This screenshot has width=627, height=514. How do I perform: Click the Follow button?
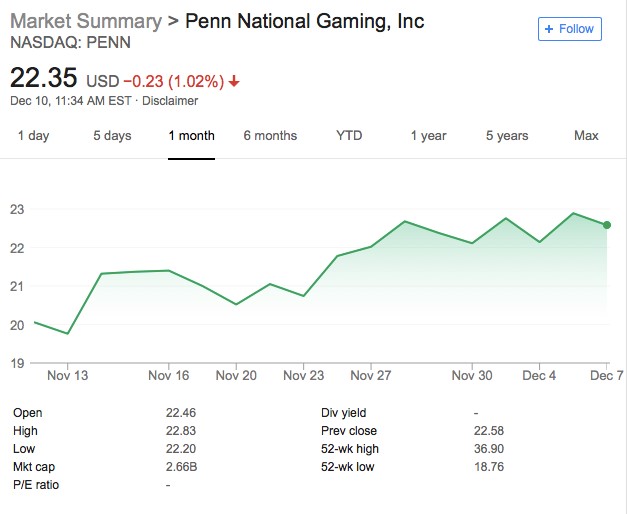570,29
